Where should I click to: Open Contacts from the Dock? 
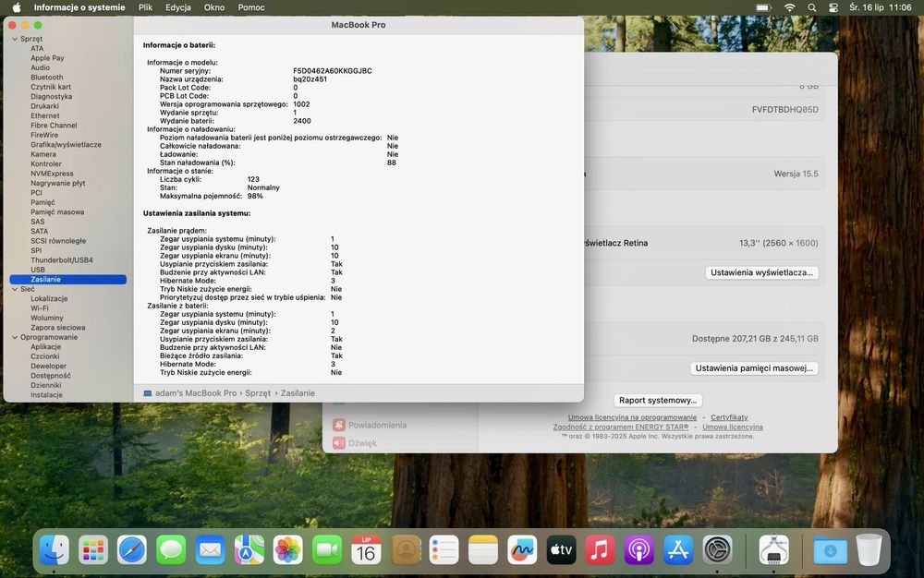(x=406, y=550)
